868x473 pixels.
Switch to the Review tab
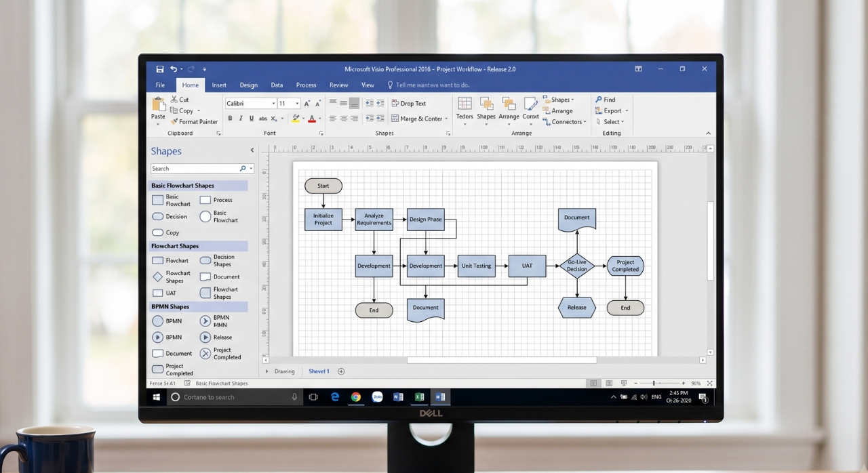coord(338,85)
